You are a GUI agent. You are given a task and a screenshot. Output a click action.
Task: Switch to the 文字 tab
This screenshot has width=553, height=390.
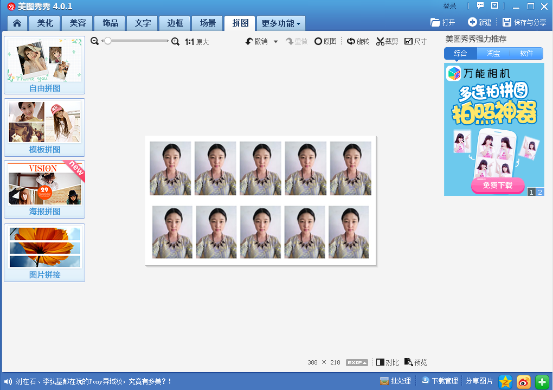pos(142,23)
